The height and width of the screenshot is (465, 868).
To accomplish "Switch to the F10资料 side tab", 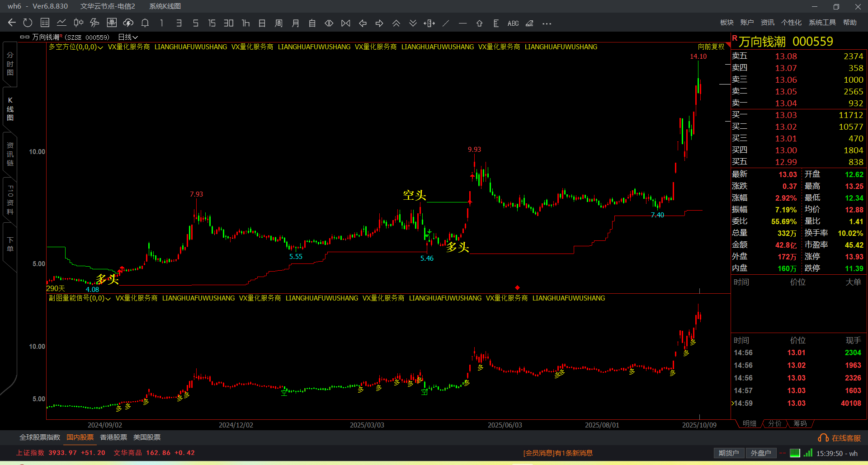I will pos(10,199).
